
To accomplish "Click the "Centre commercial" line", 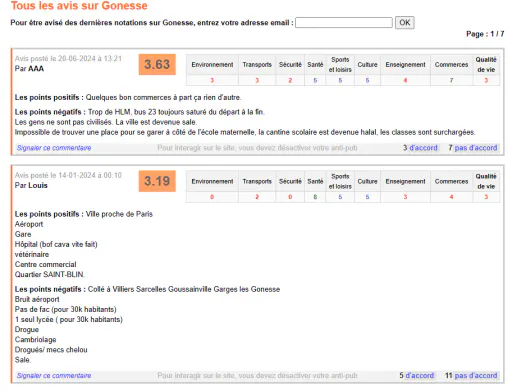I will pyautogui.click(x=45, y=265).
